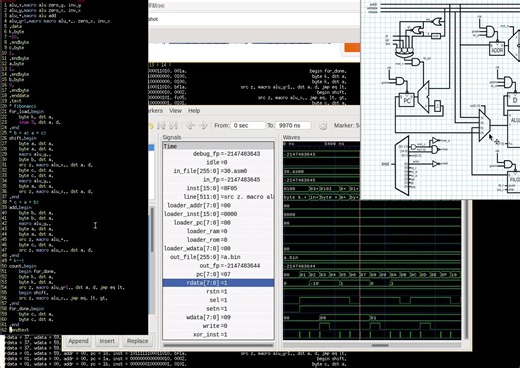Click the .endtext line in code editor
This screenshot has width=520, height=368.
19,330
